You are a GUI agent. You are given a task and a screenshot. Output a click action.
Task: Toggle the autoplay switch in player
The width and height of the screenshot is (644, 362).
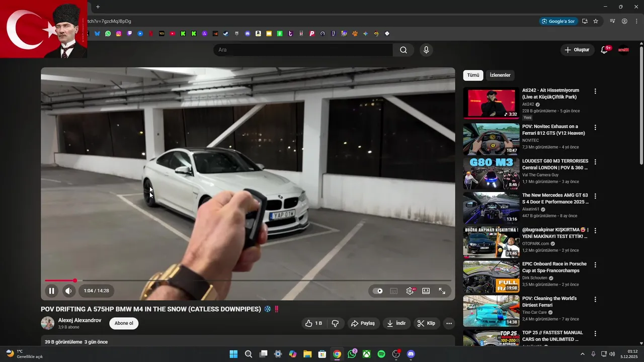coord(378,291)
